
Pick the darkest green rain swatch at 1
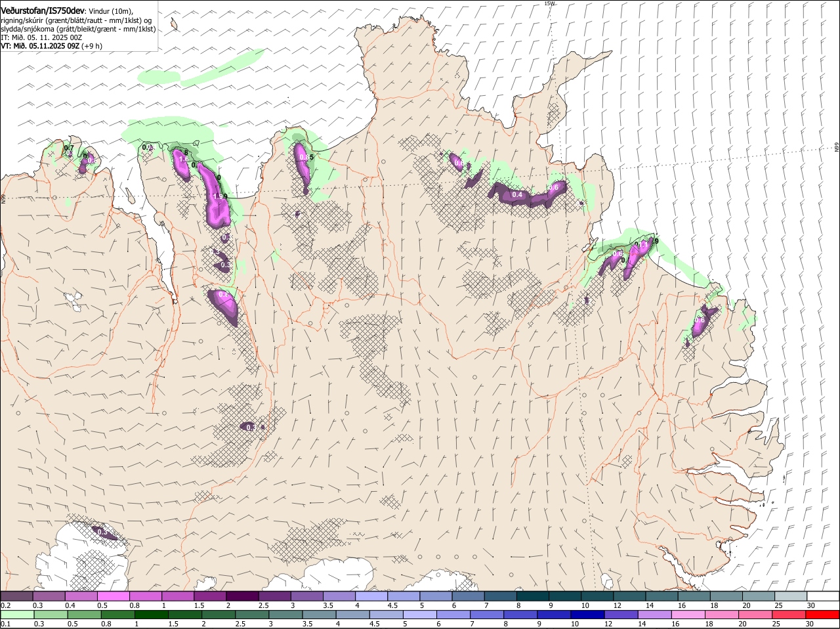coord(152,615)
